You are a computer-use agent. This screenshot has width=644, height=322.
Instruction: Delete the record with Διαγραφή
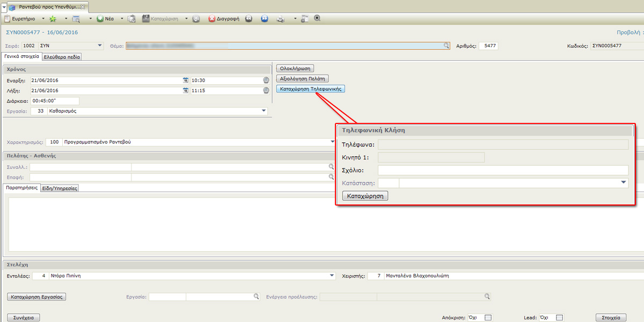tap(224, 18)
